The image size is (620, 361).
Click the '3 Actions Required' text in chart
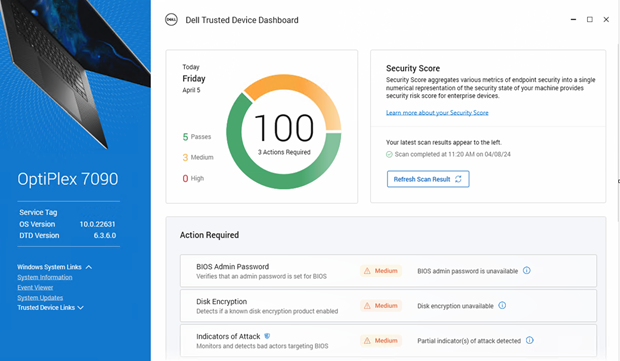point(284,152)
